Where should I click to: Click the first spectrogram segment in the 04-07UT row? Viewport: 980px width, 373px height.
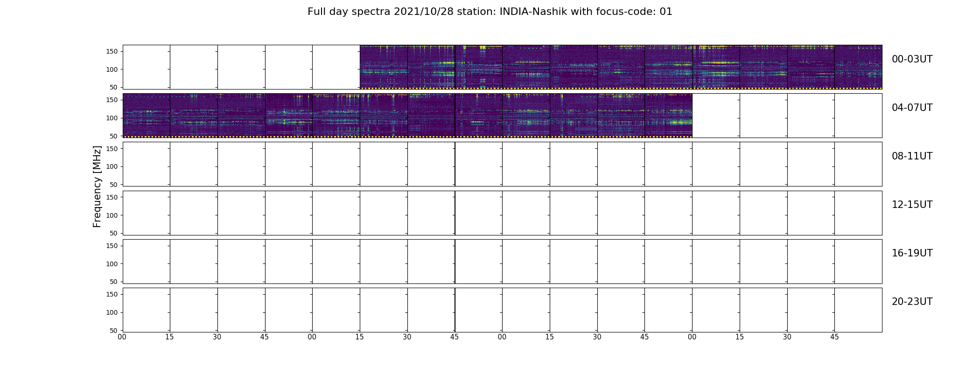click(147, 115)
